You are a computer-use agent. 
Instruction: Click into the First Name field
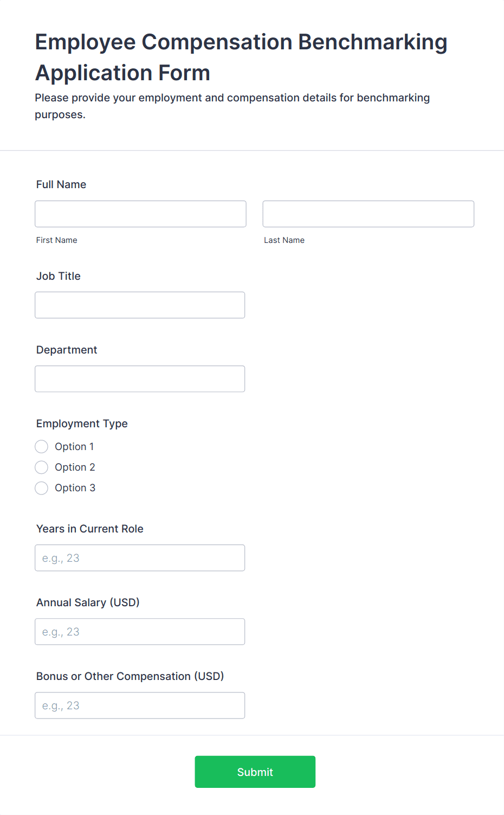pyautogui.click(x=140, y=214)
